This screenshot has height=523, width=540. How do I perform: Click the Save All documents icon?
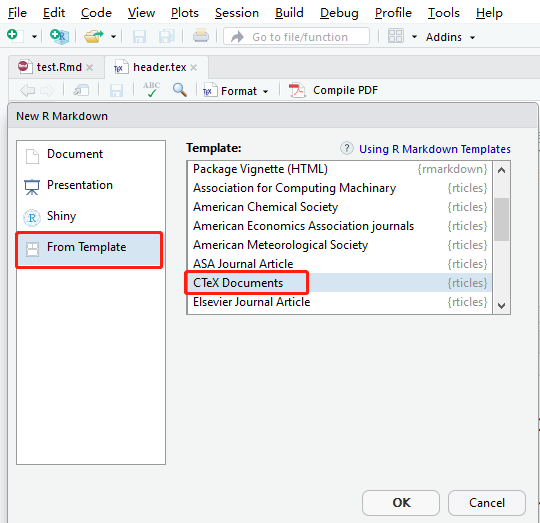[167, 36]
